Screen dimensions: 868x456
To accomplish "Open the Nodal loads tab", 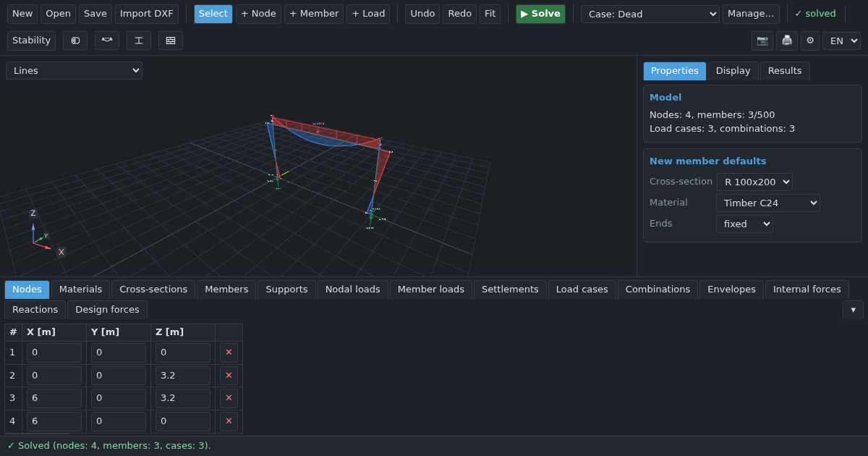I will pos(353,290).
